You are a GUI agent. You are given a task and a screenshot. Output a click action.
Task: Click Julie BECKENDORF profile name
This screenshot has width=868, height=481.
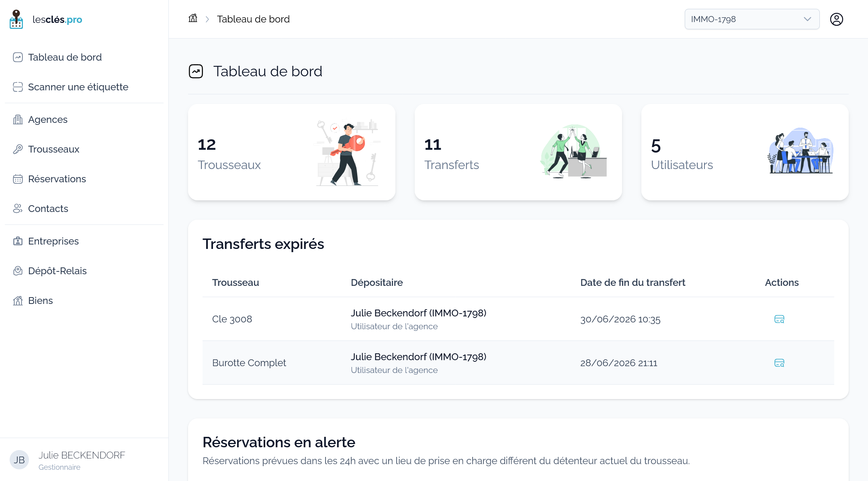82,455
